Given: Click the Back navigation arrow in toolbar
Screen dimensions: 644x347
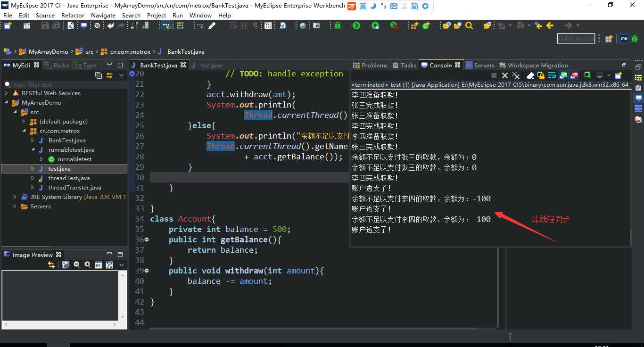Looking at the screenshot, I should tap(550, 26).
